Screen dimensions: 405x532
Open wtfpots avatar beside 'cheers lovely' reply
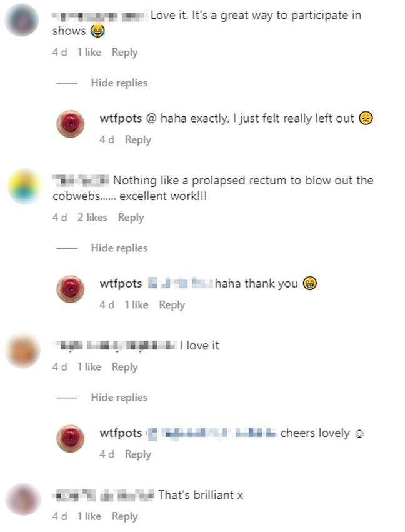[x=70, y=438]
